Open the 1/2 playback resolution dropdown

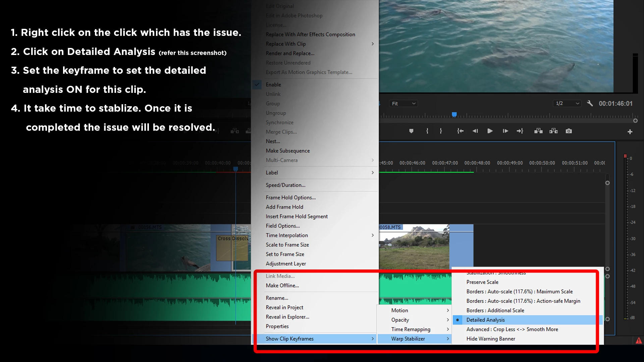click(x=567, y=104)
